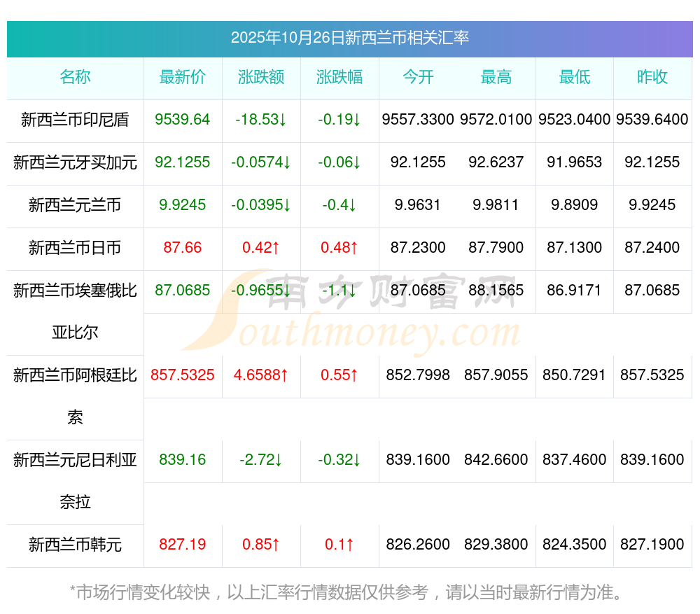Click the 最高 column header

(496, 77)
